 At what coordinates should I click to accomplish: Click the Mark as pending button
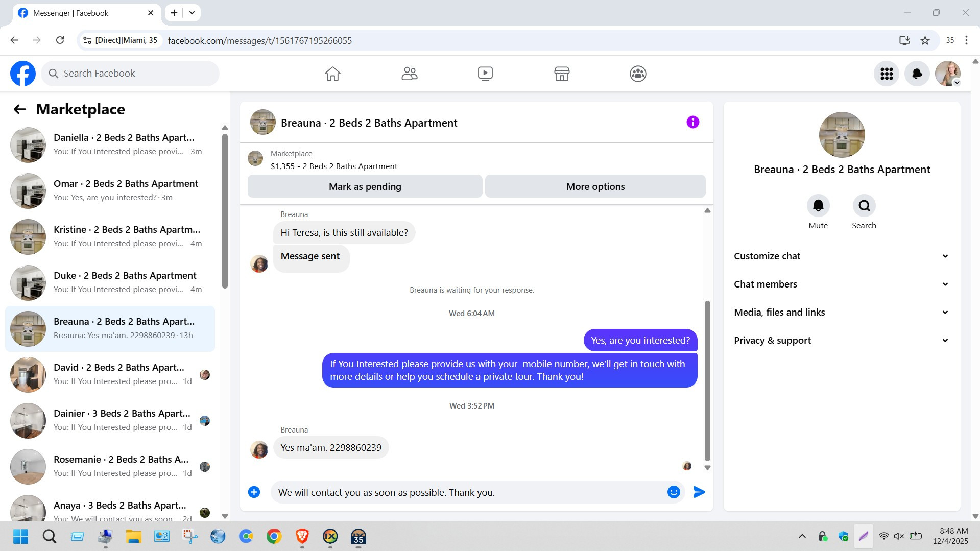click(365, 186)
